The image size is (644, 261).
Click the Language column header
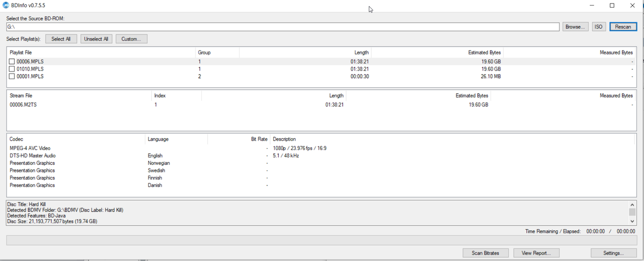coord(176,139)
